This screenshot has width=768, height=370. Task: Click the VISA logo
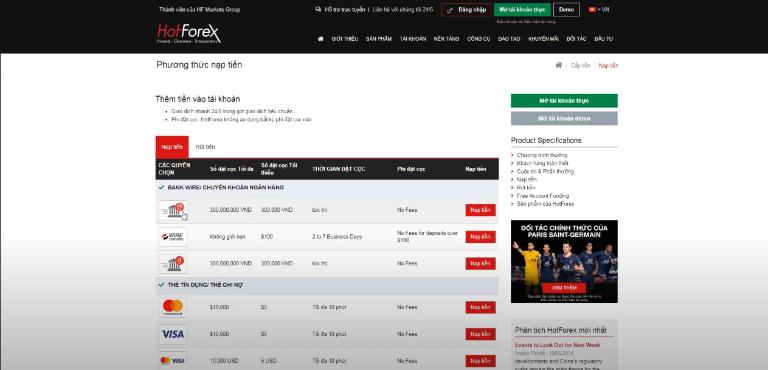tap(173, 334)
